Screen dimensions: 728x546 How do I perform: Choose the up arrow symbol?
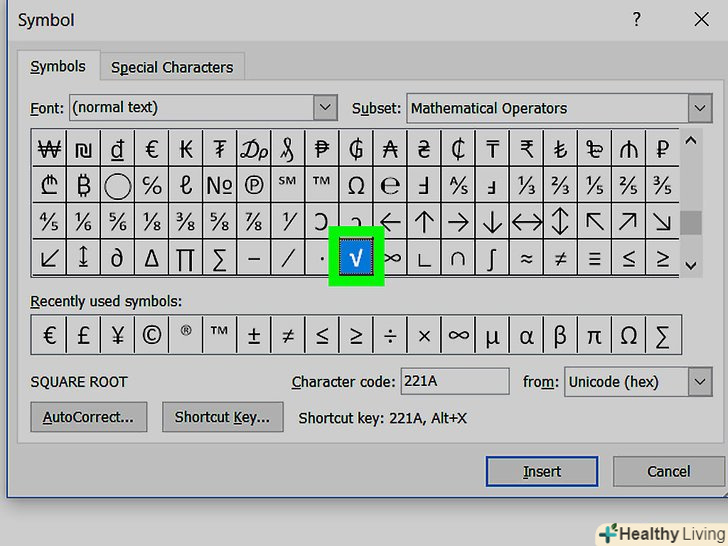[x=424, y=221]
